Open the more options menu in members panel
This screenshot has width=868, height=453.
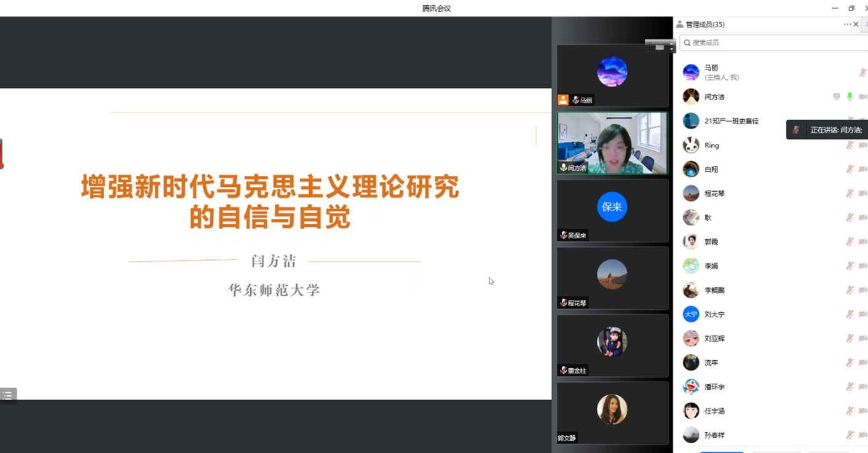(x=847, y=25)
